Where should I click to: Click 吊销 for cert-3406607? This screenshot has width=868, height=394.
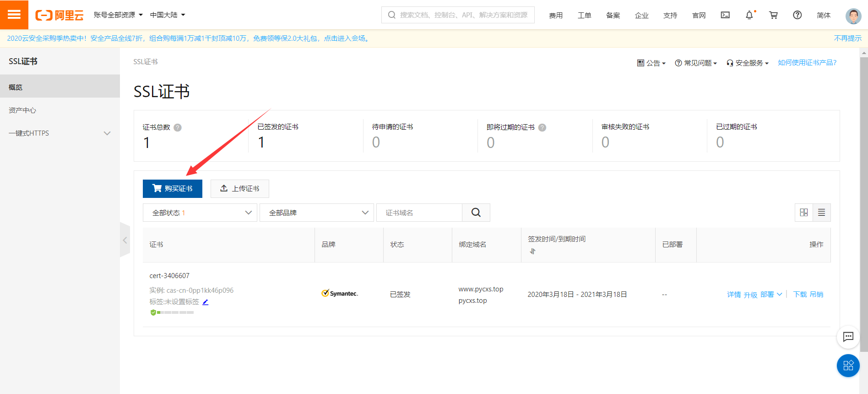pyautogui.click(x=816, y=295)
